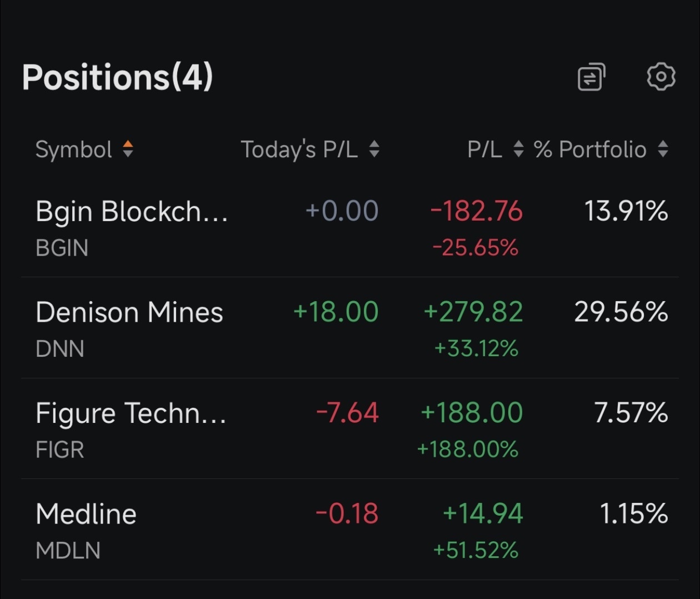Toggle the P/L column sort arrows
This screenshot has width=700, height=599.
click(518, 149)
